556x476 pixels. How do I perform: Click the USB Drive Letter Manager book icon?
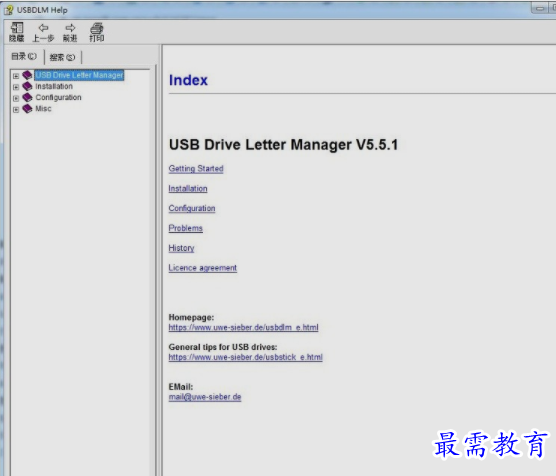27,75
